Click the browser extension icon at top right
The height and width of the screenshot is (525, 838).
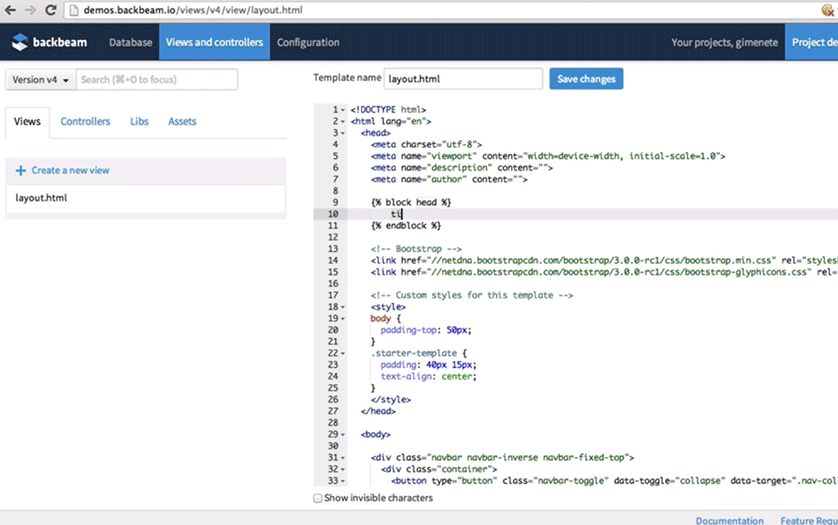click(828, 10)
